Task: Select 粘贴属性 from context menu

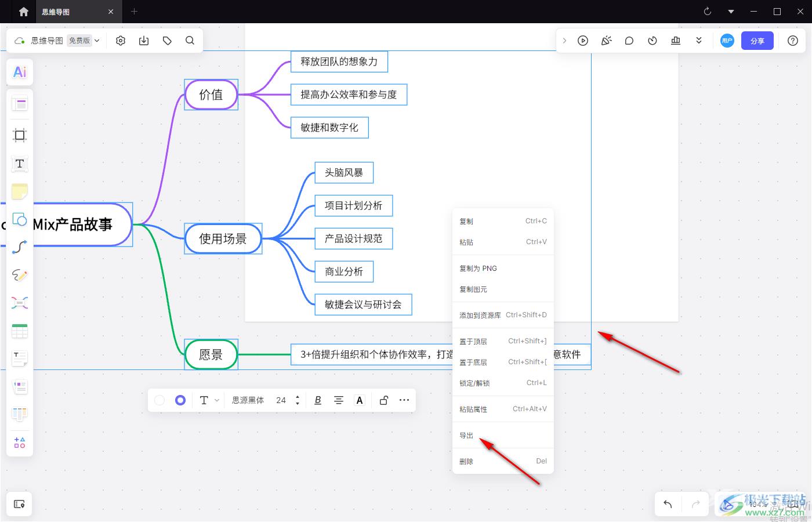Action: pyautogui.click(x=503, y=409)
